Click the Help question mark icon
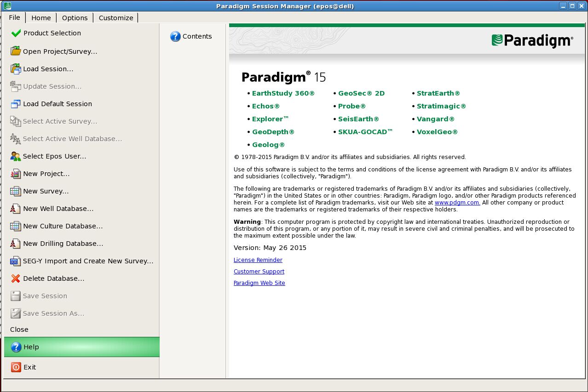The width and height of the screenshot is (588, 392). coord(16,347)
